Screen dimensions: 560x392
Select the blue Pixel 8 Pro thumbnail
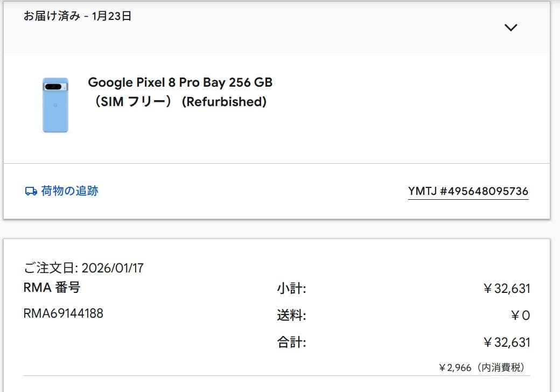56,104
